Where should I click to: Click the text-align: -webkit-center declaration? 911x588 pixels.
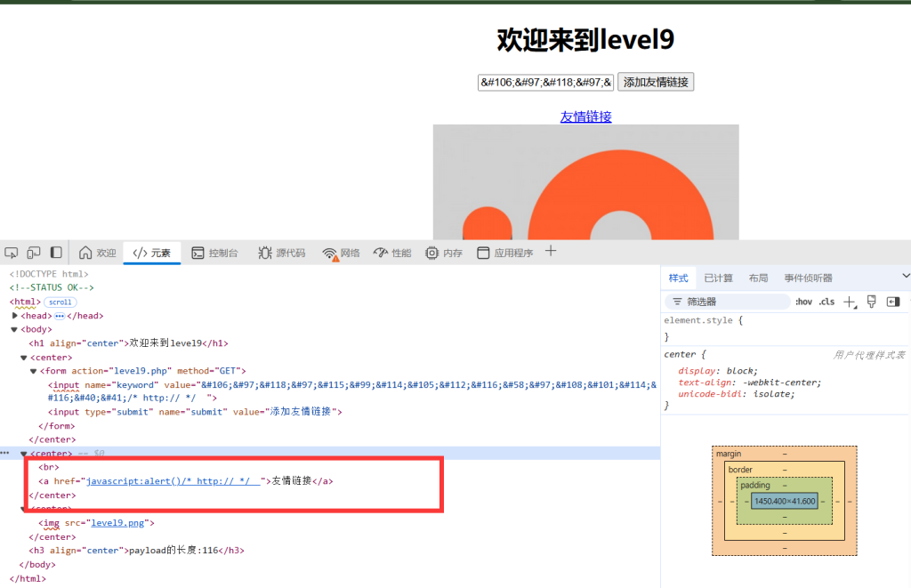click(749, 383)
